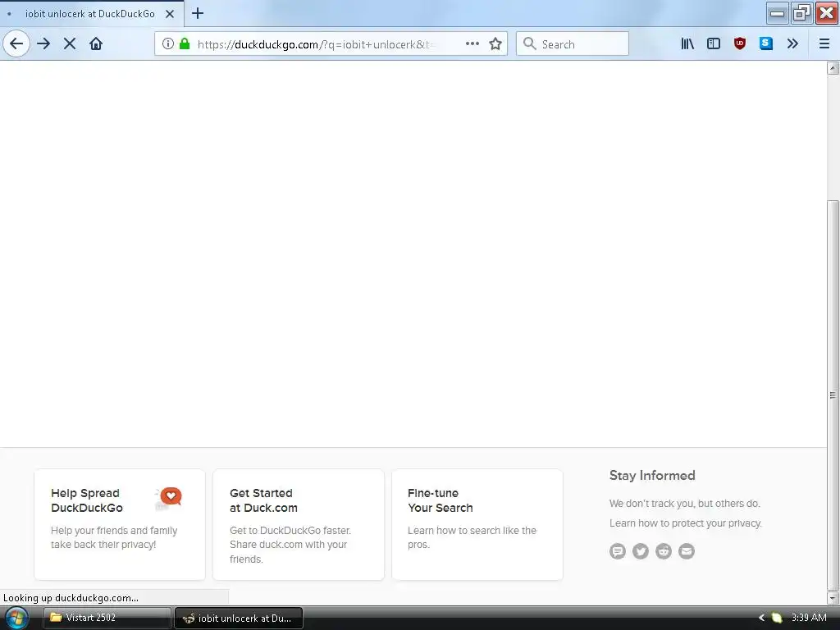Screen dimensions: 840x630
Task: Open Get Started at Duck.com card
Action: 299,524
